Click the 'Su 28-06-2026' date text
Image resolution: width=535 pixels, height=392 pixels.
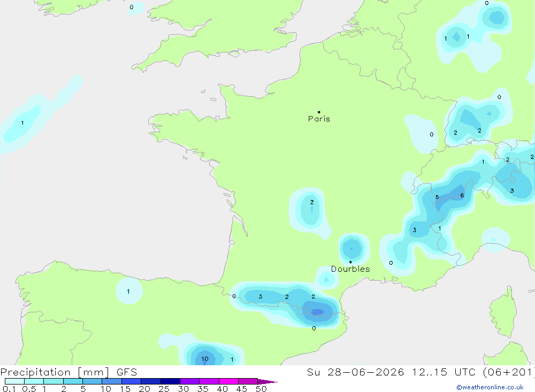pos(355,372)
